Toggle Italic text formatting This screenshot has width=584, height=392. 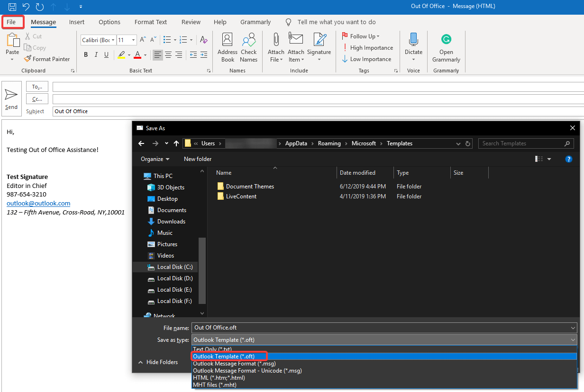point(97,55)
